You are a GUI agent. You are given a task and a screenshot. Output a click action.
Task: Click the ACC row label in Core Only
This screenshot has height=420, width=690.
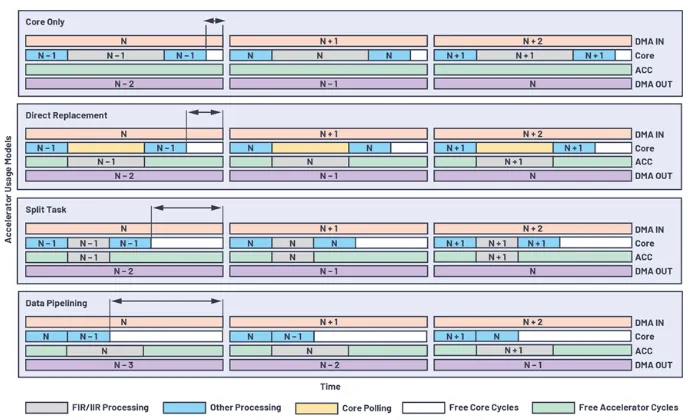click(x=644, y=70)
